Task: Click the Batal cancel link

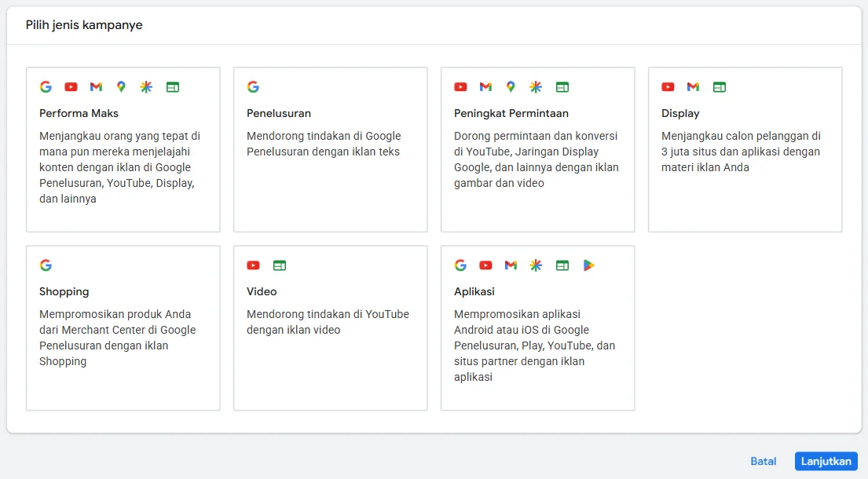Action: tap(764, 461)
